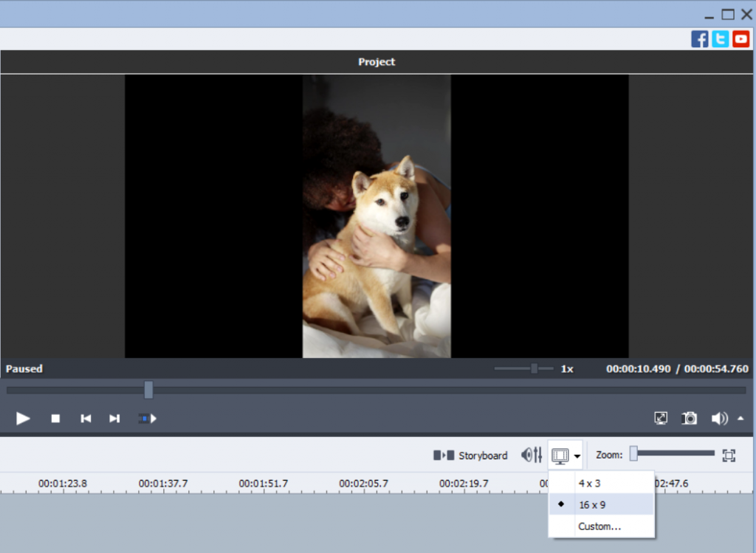Open the Facebook share icon
Viewport: 756px width, 553px height.
pyautogui.click(x=700, y=39)
